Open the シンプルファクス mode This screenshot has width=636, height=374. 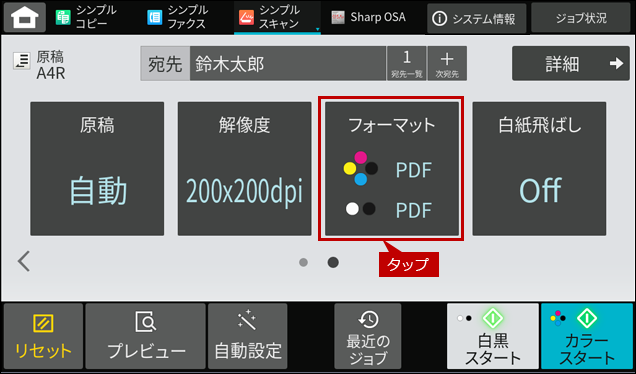point(177,17)
